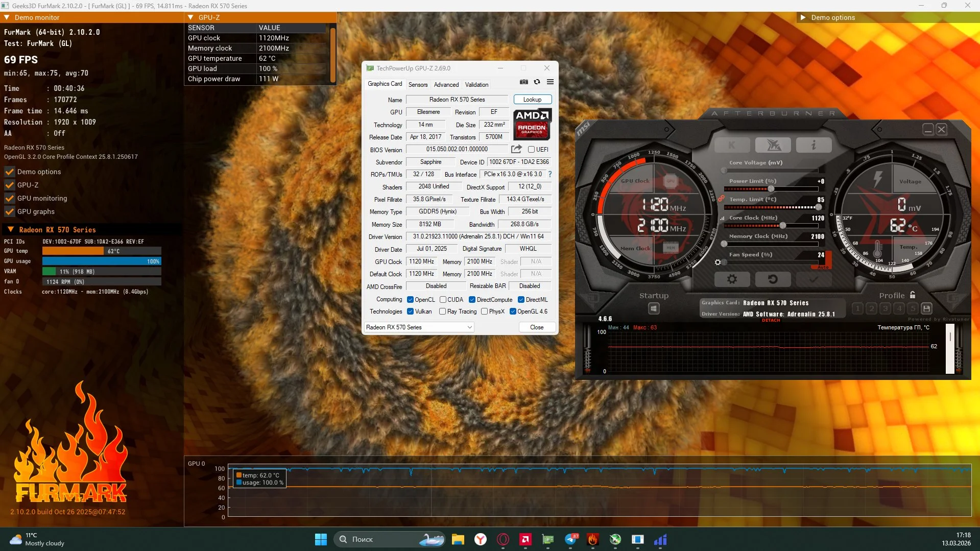Switch to Graphics Card tab in GPU-Z

(385, 84)
